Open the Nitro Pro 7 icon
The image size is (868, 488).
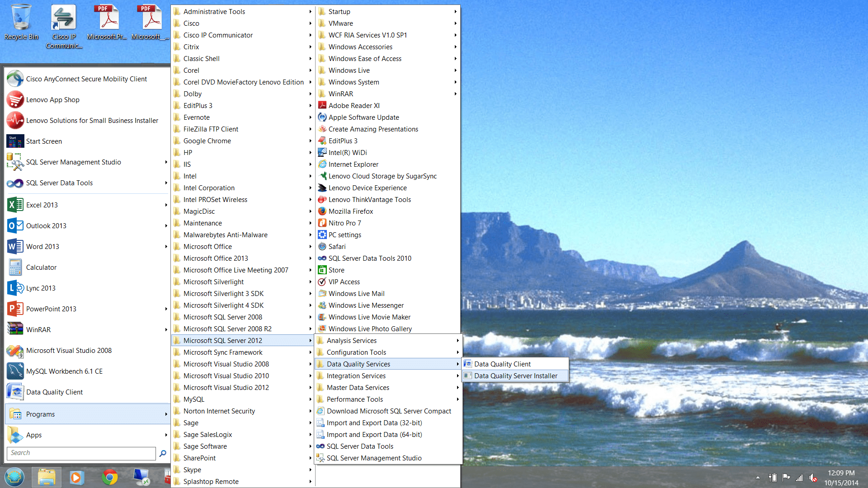[322, 223]
